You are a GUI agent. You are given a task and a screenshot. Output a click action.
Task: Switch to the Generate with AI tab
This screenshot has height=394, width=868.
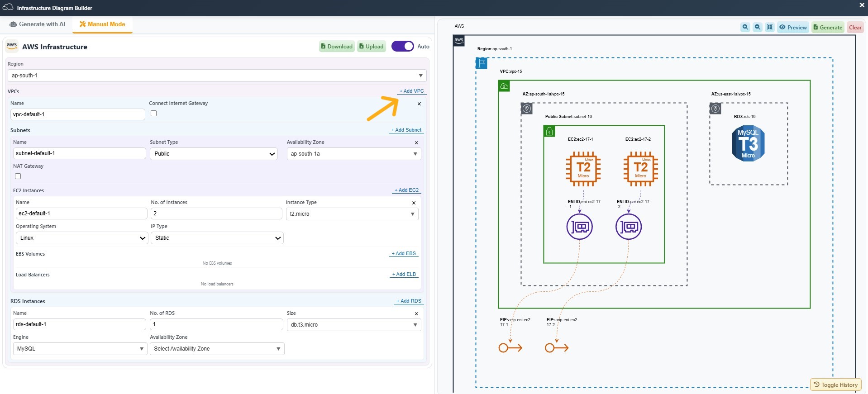pos(38,24)
